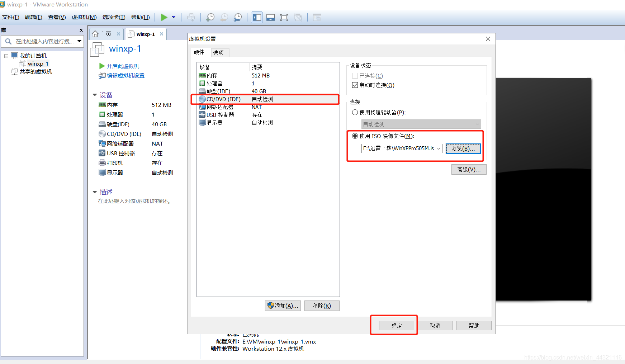Click the 移除(R) button

[322, 306]
